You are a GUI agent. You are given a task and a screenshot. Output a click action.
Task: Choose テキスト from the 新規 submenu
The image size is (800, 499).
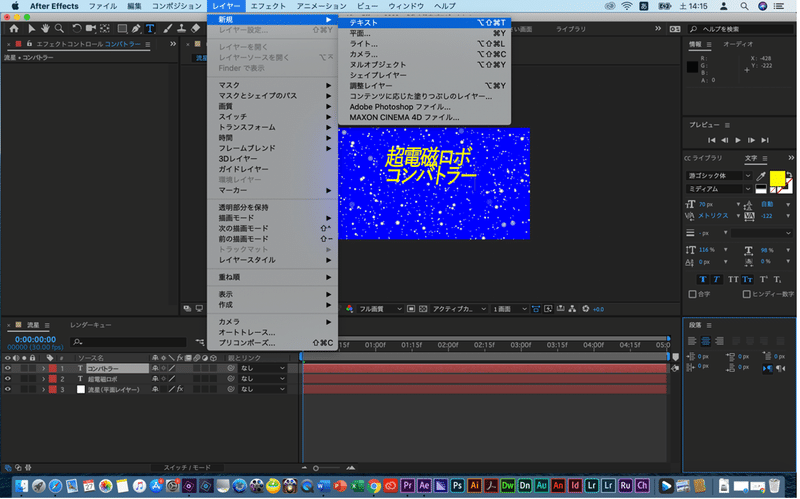[424, 23]
